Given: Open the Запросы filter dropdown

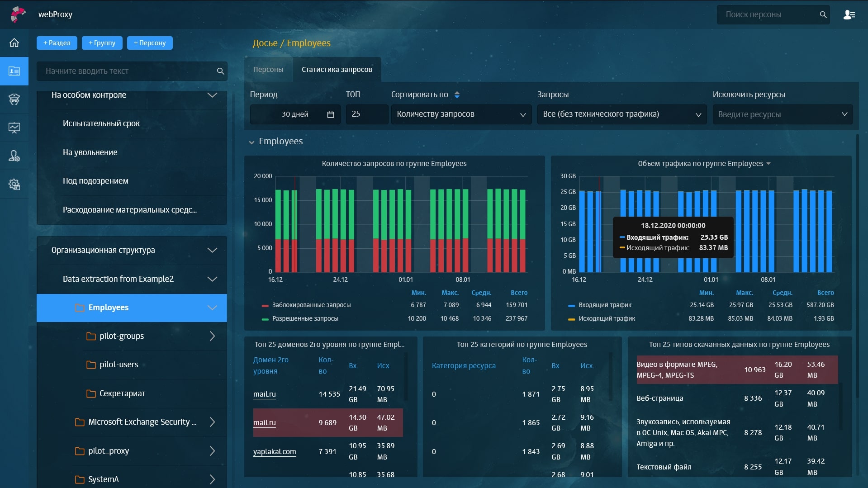Looking at the screenshot, I should pos(621,114).
